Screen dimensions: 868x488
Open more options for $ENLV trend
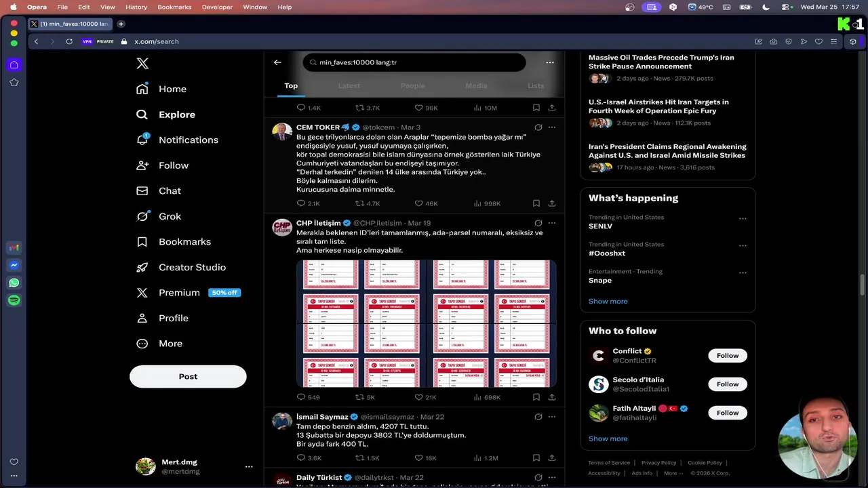743,219
